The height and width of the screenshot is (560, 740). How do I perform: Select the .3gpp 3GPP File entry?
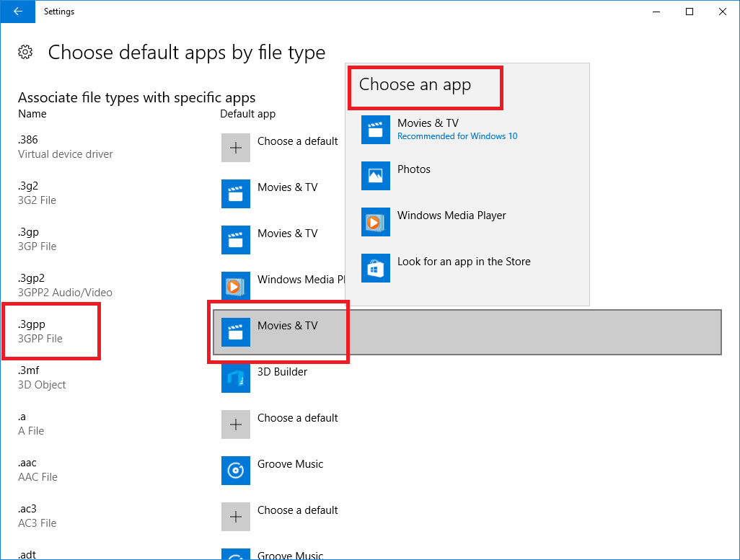click(50, 331)
